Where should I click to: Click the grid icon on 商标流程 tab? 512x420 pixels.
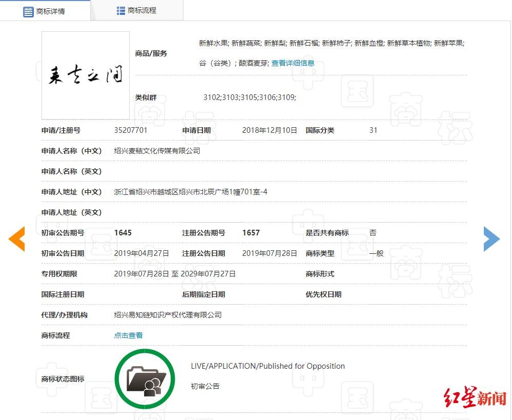click(121, 11)
